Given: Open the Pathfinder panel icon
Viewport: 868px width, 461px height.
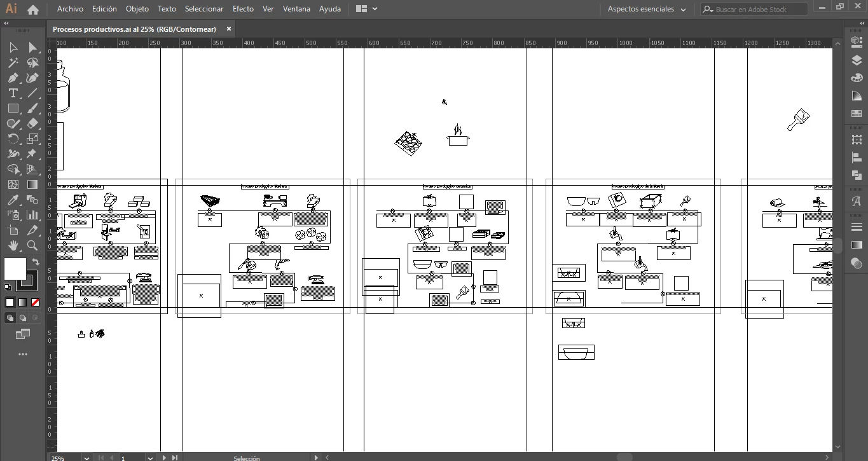Looking at the screenshot, I should [x=857, y=175].
